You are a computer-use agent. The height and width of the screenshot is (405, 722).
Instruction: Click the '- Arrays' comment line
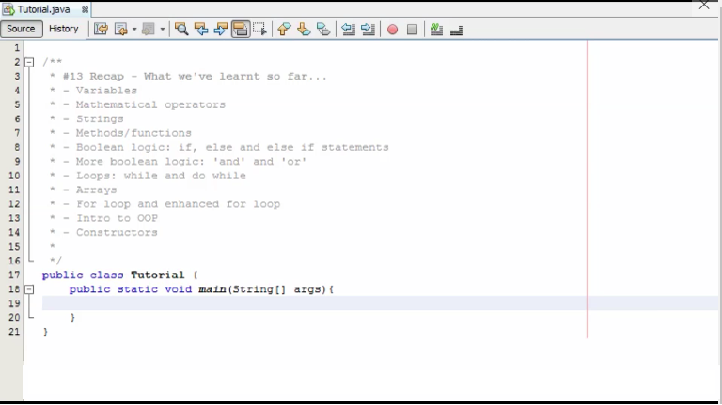(x=83, y=190)
